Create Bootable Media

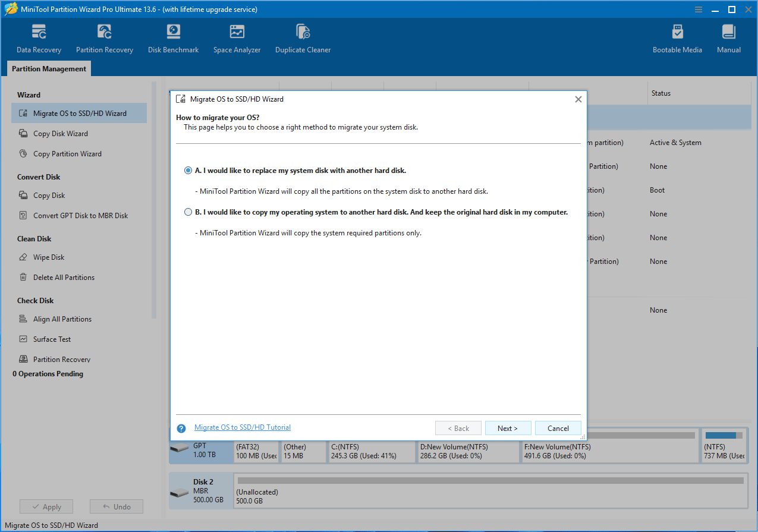pyautogui.click(x=677, y=39)
